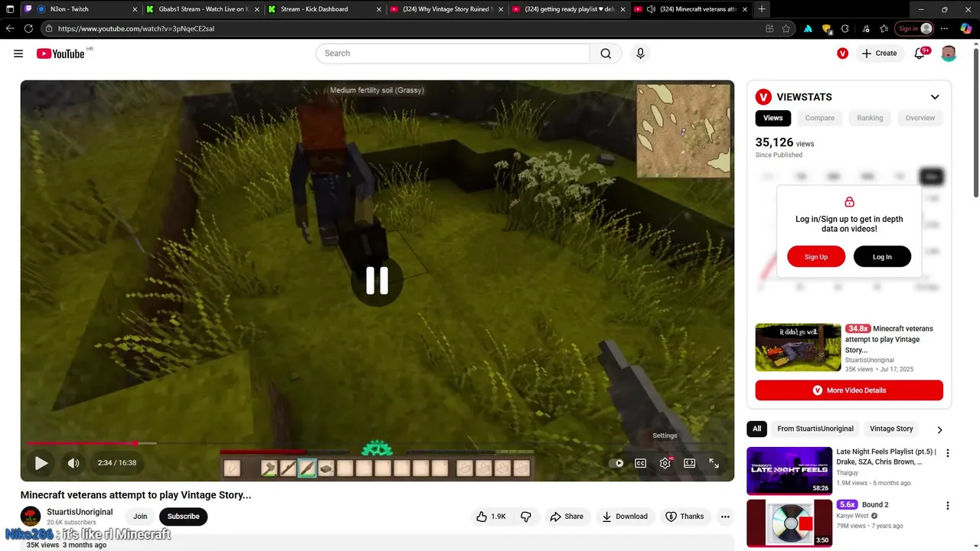Open the ViewStats extension icon in YouTube header

coord(842,54)
